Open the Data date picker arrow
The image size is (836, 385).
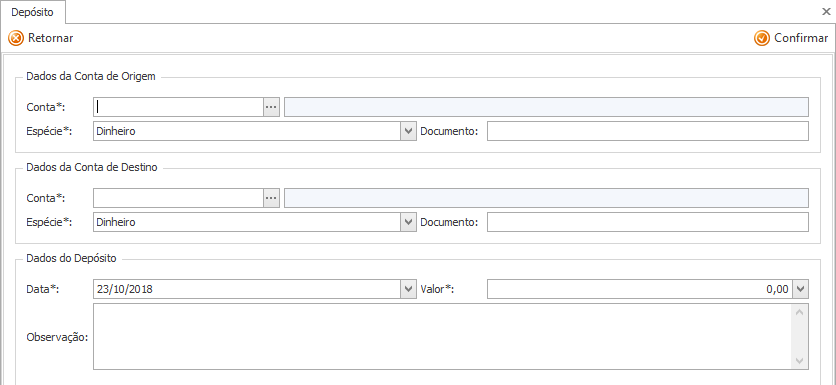coord(408,290)
